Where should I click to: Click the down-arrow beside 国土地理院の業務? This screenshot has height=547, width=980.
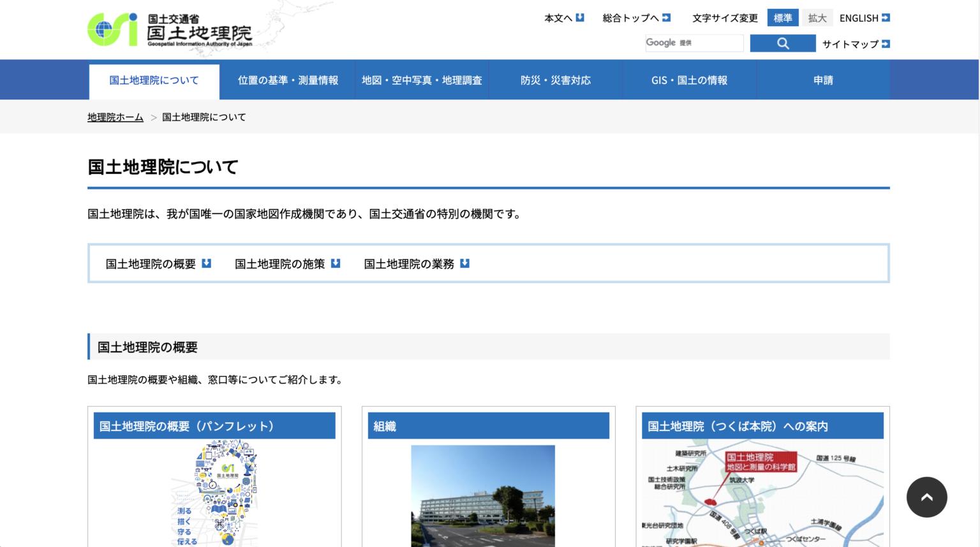click(x=464, y=263)
